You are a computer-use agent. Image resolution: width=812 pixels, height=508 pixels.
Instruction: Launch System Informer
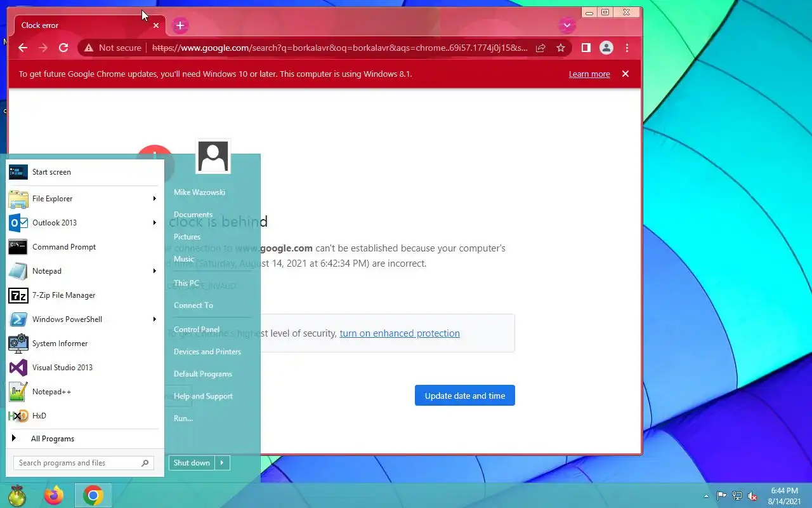pos(84,344)
